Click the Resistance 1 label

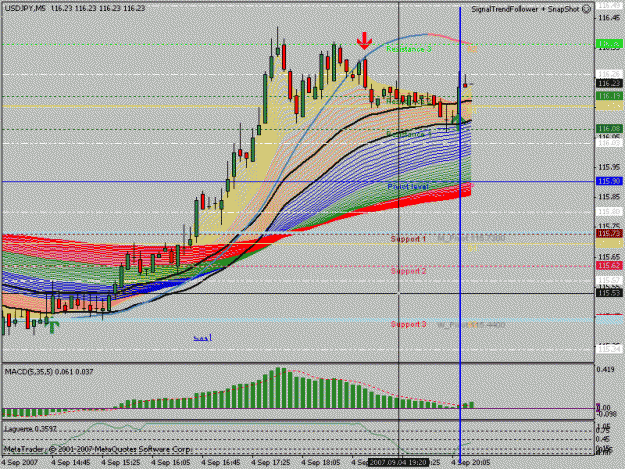(409, 135)
